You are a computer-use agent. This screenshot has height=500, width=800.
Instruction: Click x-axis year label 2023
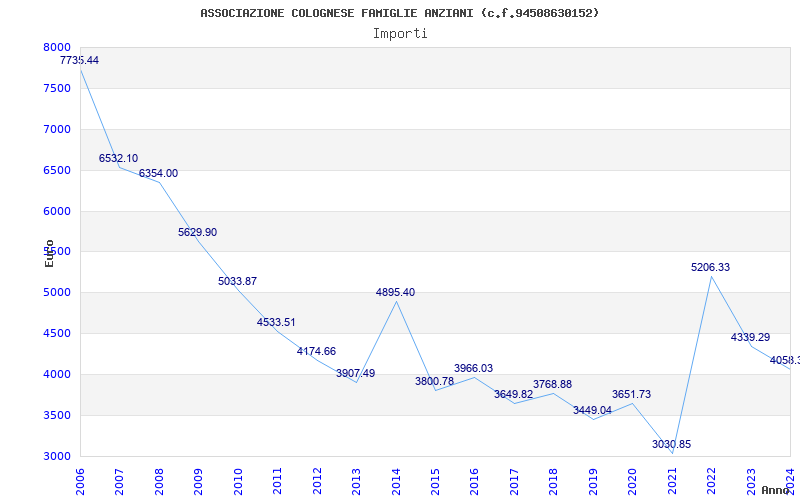click(751, 481)
